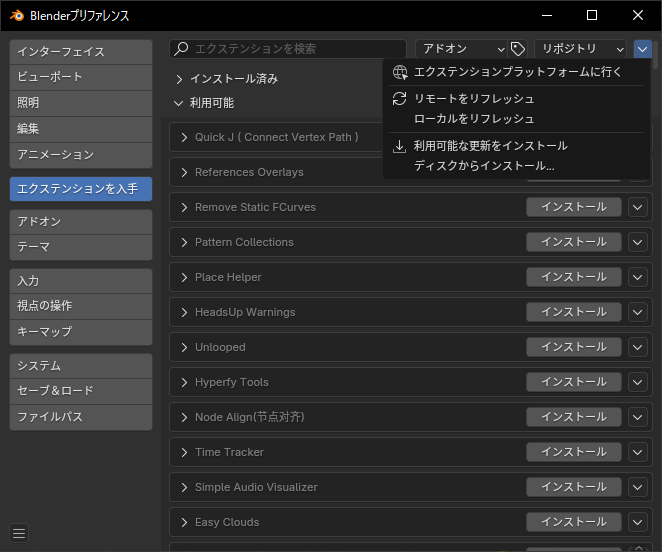This screenshot has height=552, width=662.
Task: Expand Remove Static FCurves entry
Action: coord(184,207)
